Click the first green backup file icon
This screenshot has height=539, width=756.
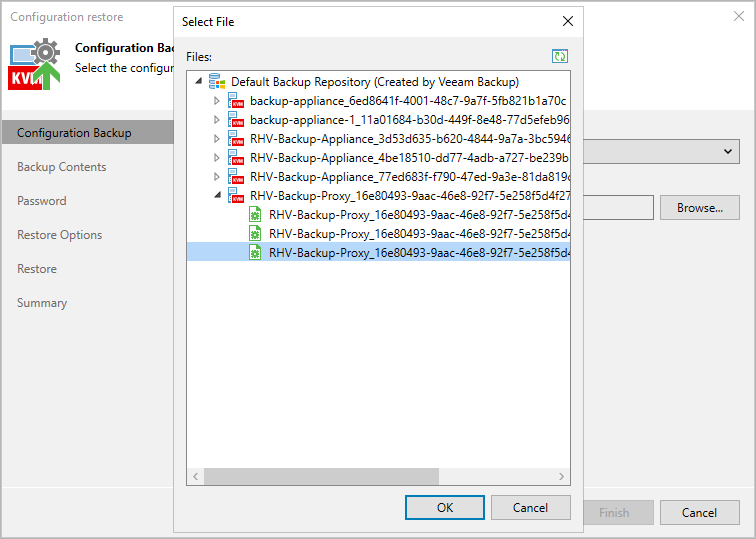point(255,215)
